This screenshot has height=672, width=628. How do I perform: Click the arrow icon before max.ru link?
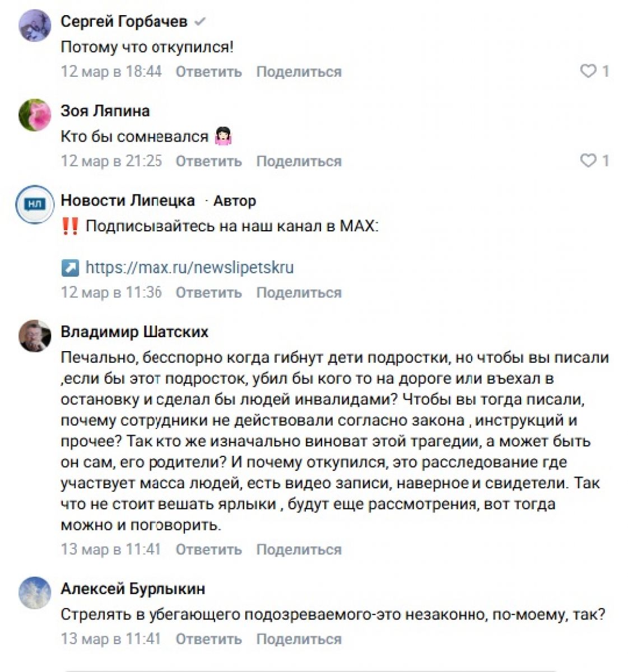[x=70, y=268]
